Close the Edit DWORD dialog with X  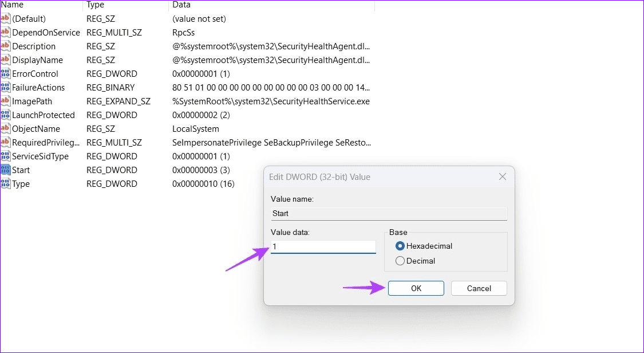[x=502, y=176]
